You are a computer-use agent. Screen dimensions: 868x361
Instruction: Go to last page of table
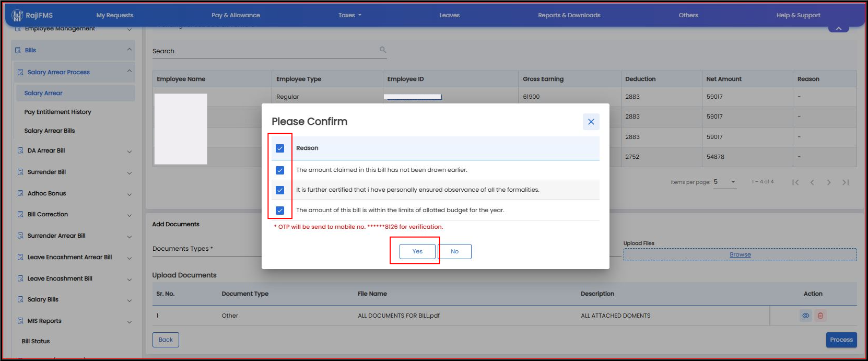[846, 182]
